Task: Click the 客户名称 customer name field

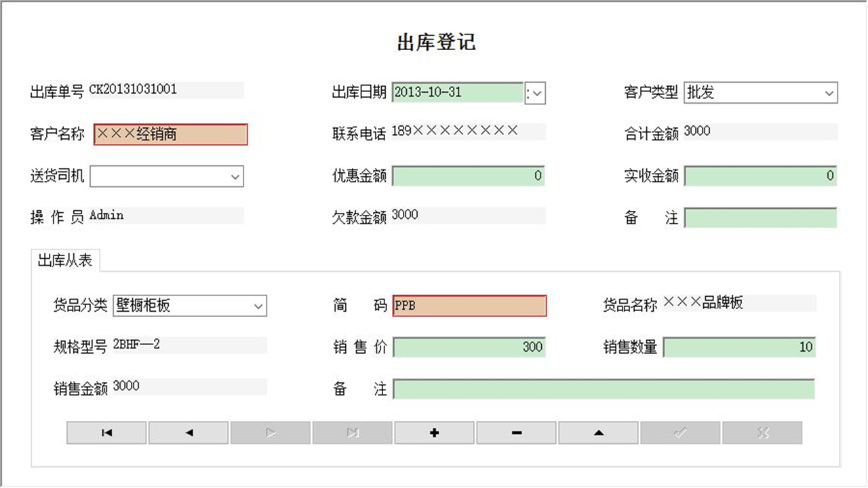Action: click(x=170, y=134)
